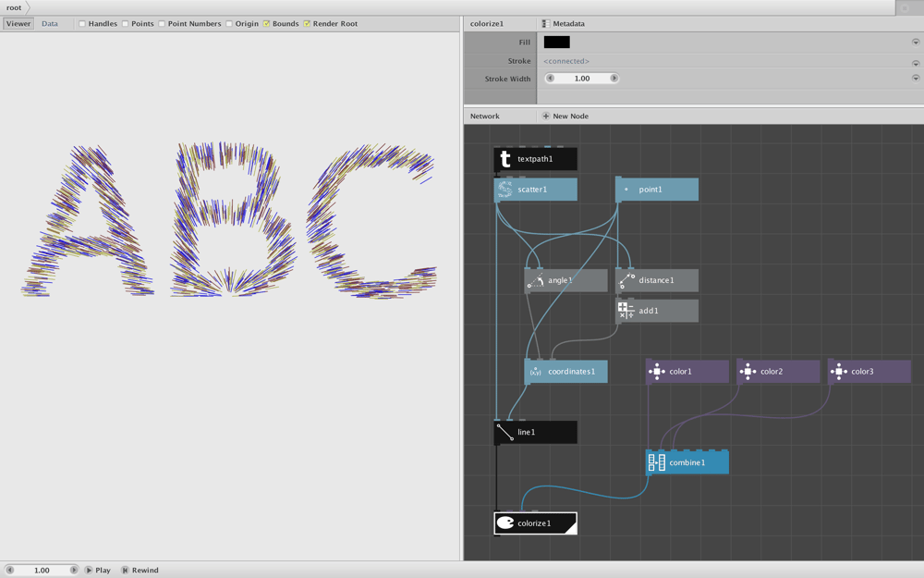Click the add1 math node icon
Image resolution: width=924 pixels, height=578 pixels.
point(626,311)
